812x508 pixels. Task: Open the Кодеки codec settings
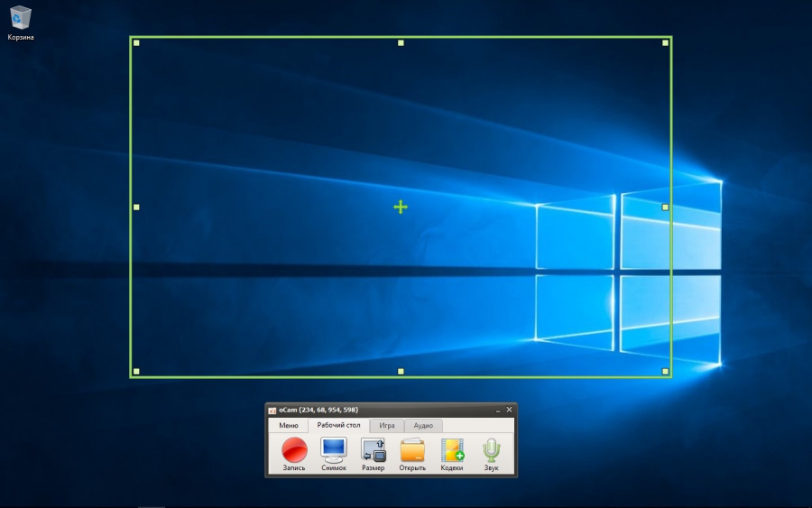tap(452, 450)
